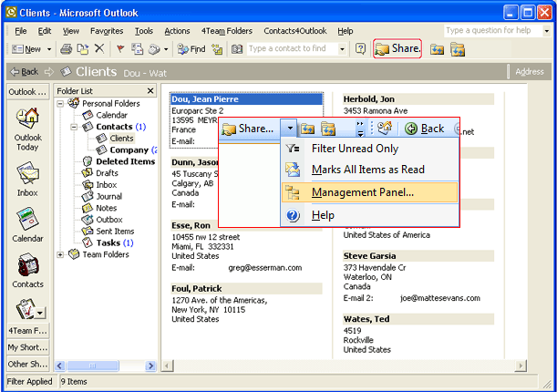Open Tasks shortcut icon in Outlook bar

click(26, 308)
